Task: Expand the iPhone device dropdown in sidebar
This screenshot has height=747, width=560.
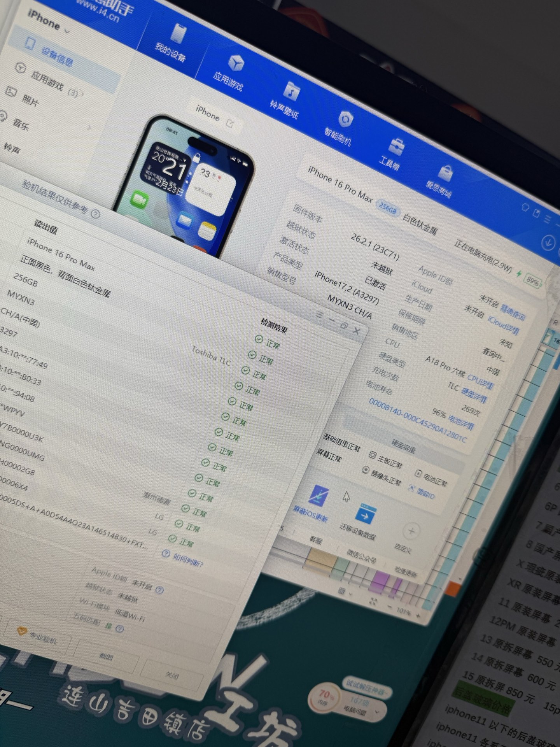Action: [67, 31]
